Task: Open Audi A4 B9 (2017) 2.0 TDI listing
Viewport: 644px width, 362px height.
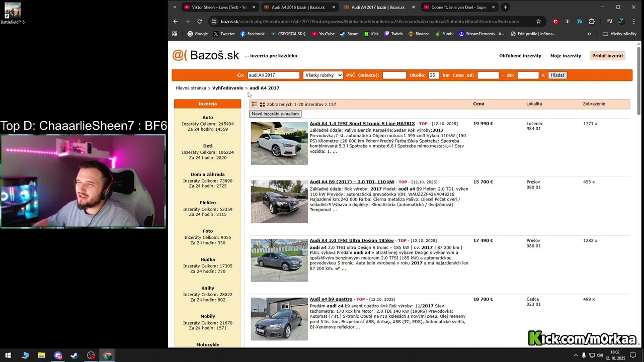Action: coord(352,182)
